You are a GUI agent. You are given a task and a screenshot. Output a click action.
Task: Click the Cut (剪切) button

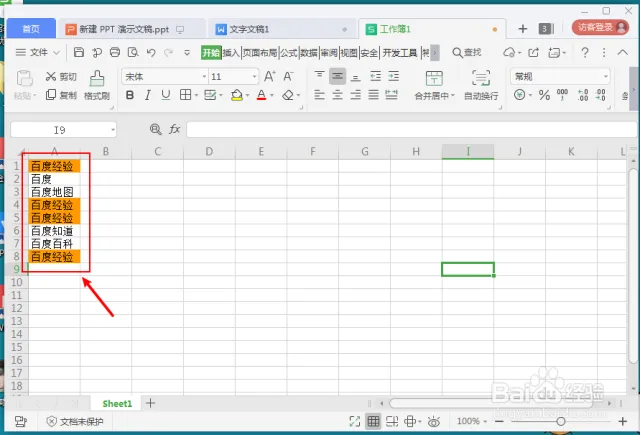point(61,76)
